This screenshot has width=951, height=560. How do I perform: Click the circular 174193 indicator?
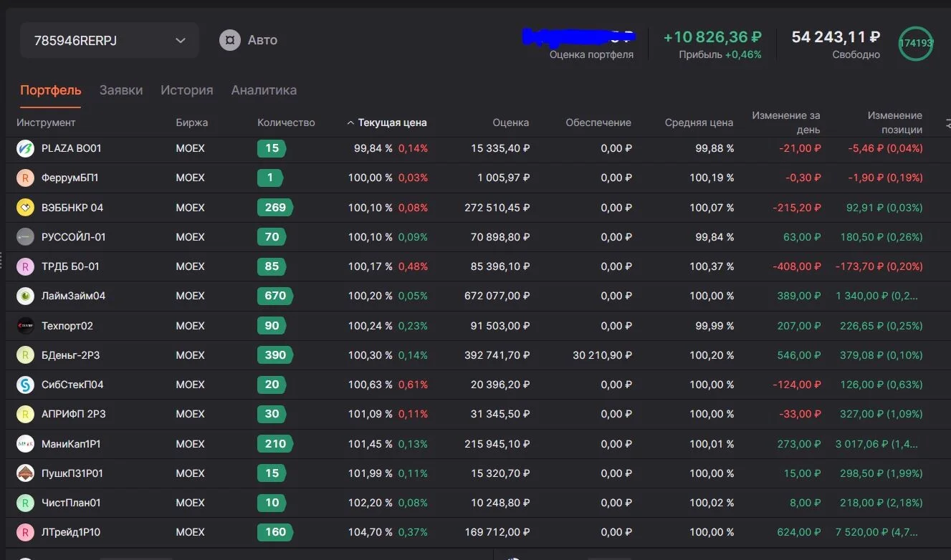[916, 43]
